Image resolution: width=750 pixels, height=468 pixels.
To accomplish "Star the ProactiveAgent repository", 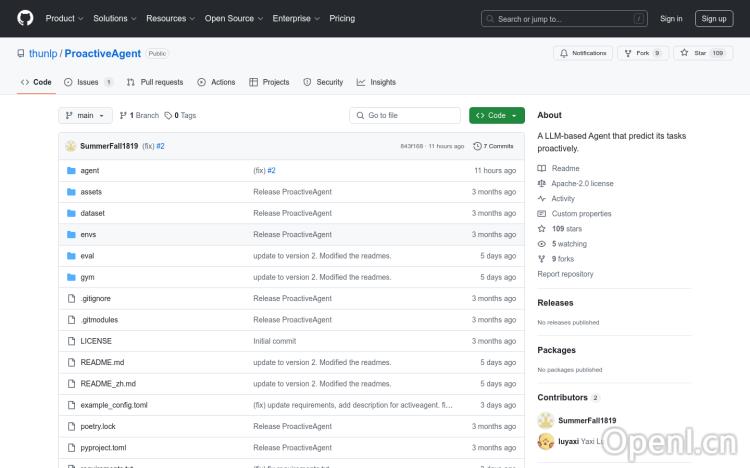I will [698, 53].
